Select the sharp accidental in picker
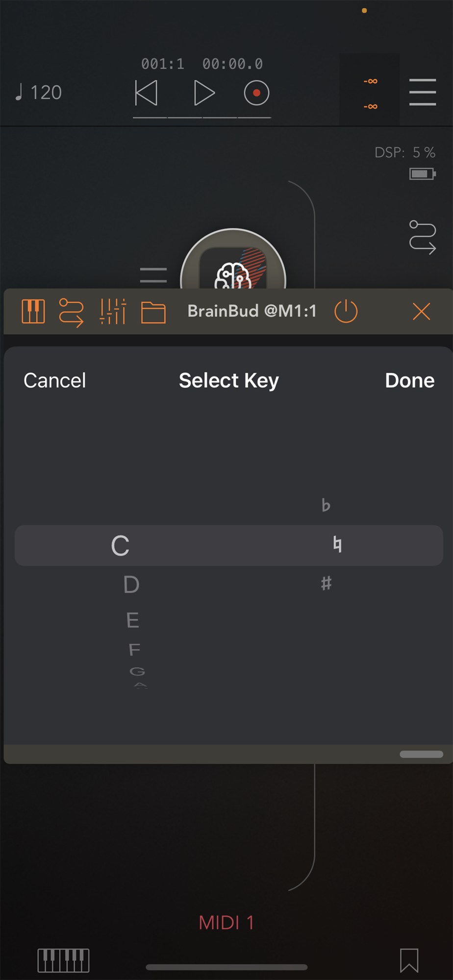The image size is (453, 980). [327, 583]
